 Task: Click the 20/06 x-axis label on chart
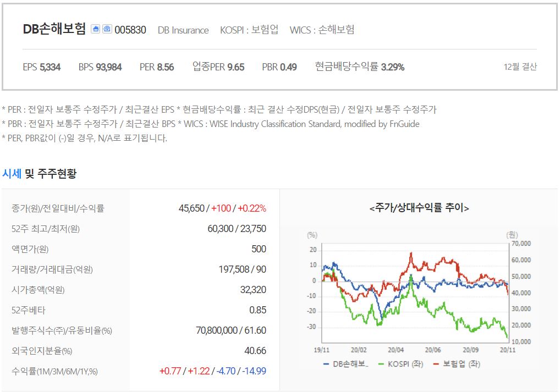tap(433, 350)
